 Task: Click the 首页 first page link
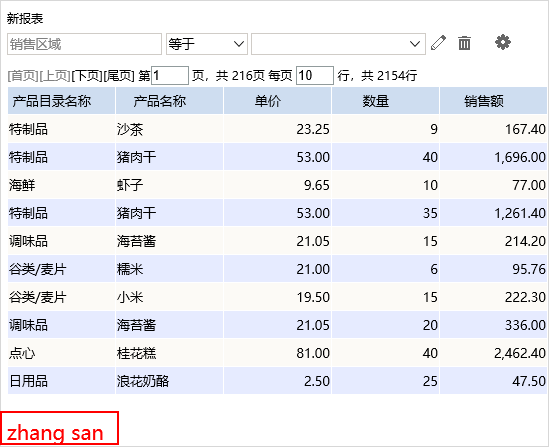tap(23, 76)
